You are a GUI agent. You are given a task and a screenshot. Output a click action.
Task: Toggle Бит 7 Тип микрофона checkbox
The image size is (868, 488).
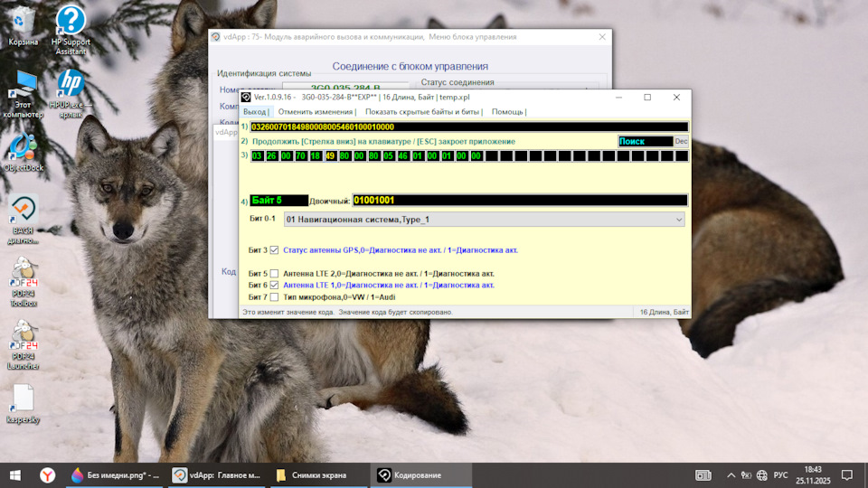coord(275,296)
